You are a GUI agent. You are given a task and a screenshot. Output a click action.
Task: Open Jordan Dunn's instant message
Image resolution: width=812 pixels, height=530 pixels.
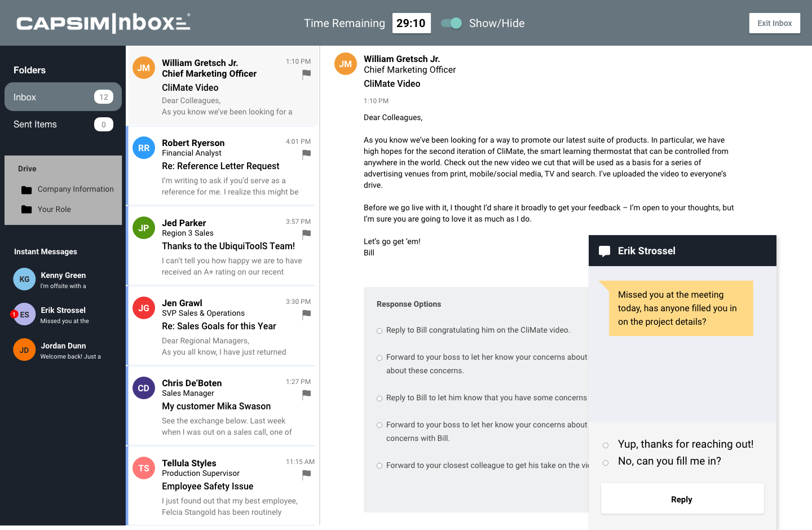click(x=63, y=350)
